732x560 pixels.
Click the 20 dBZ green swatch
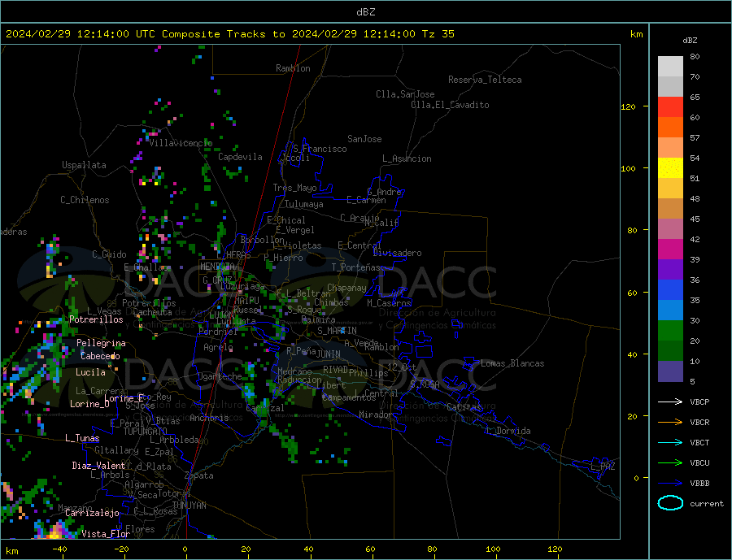pyautogui.click(x=670, y=331)
